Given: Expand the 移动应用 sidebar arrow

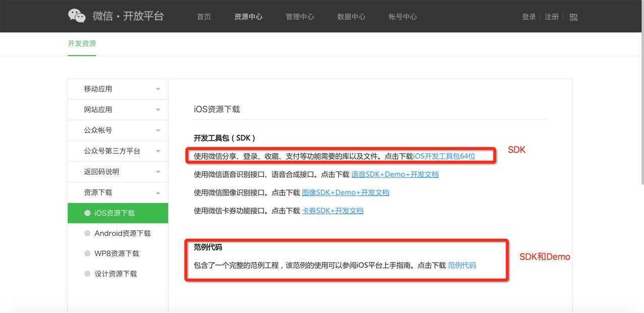Looking at the screenshot, I should point(158,89).
